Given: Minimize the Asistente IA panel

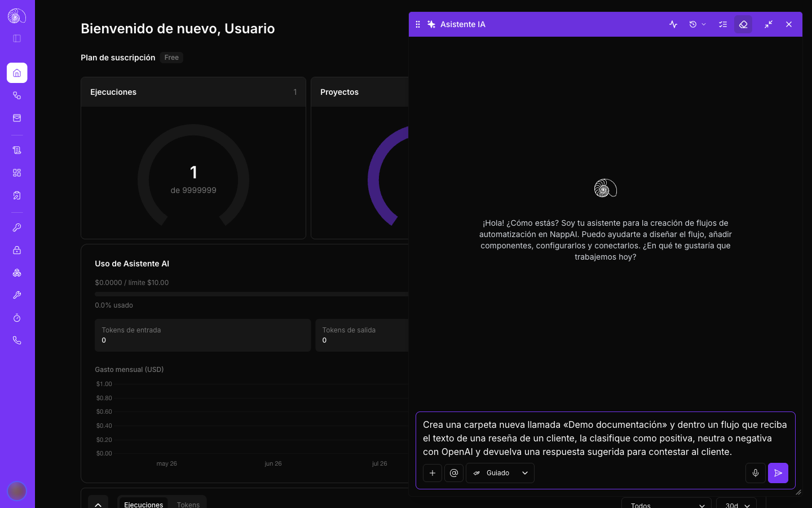Looking at the screenshot, I should (x=769, y=24).
